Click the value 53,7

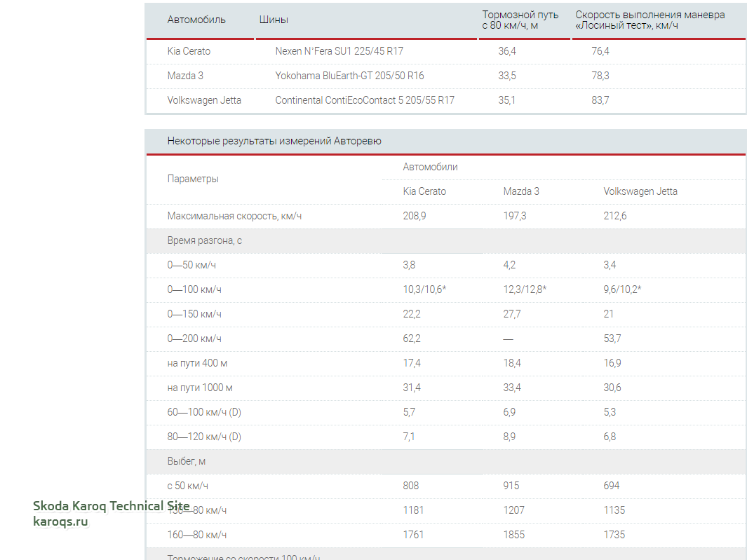pos(612,339)
